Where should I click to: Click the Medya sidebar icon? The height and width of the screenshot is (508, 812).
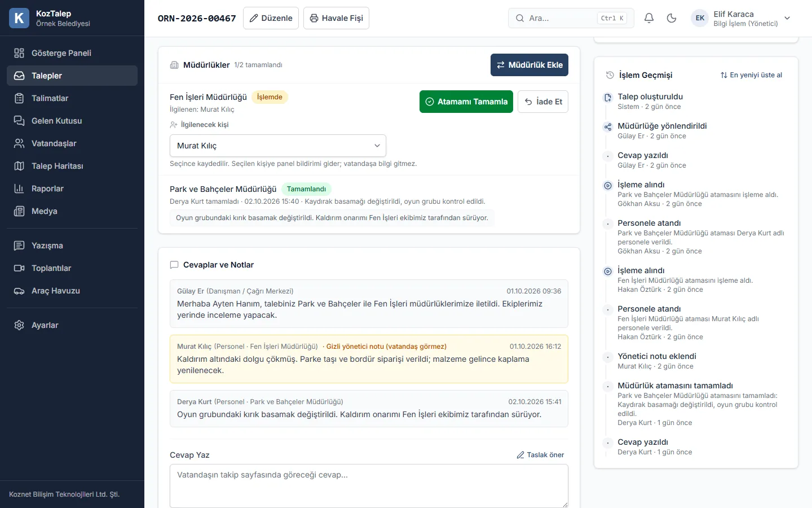click(19, 211)
